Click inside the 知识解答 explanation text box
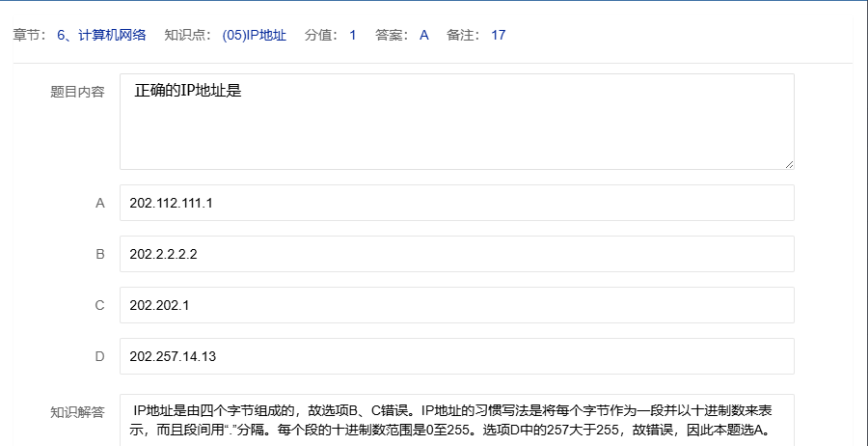Image resolution: width=868 pixels, height=446 pixels. [x=456, y=421]
